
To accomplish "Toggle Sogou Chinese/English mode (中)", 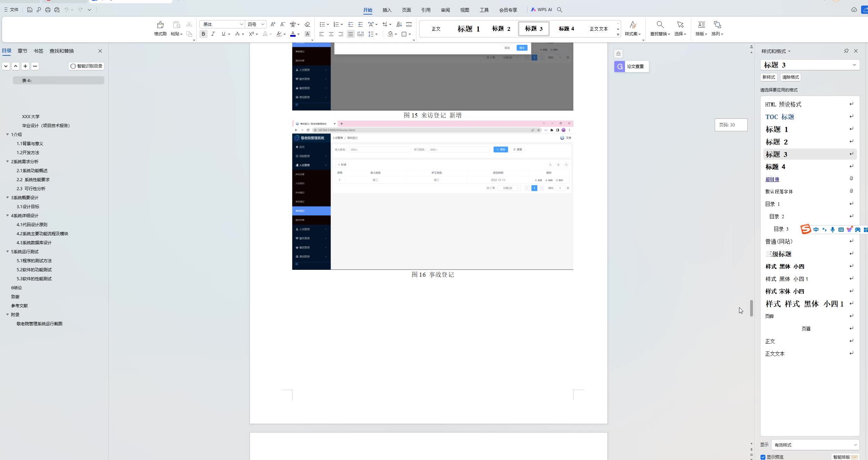I will [x=816, y=229].
